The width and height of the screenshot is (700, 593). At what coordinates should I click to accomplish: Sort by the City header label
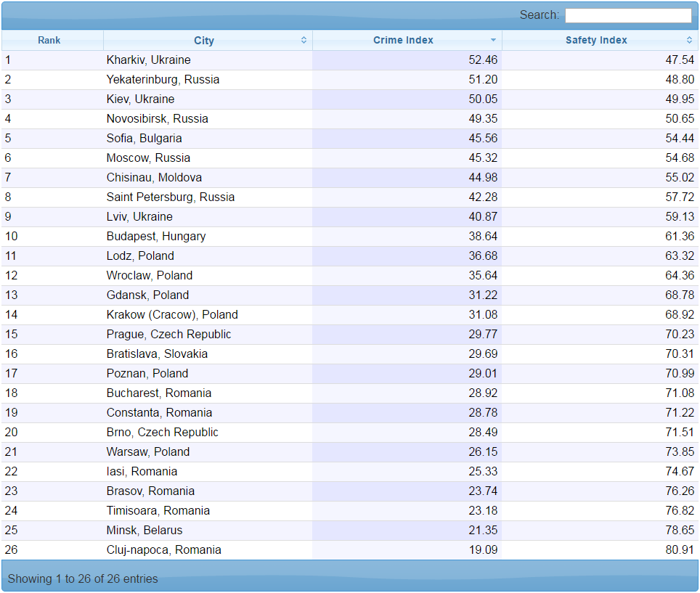pos(204,41)
